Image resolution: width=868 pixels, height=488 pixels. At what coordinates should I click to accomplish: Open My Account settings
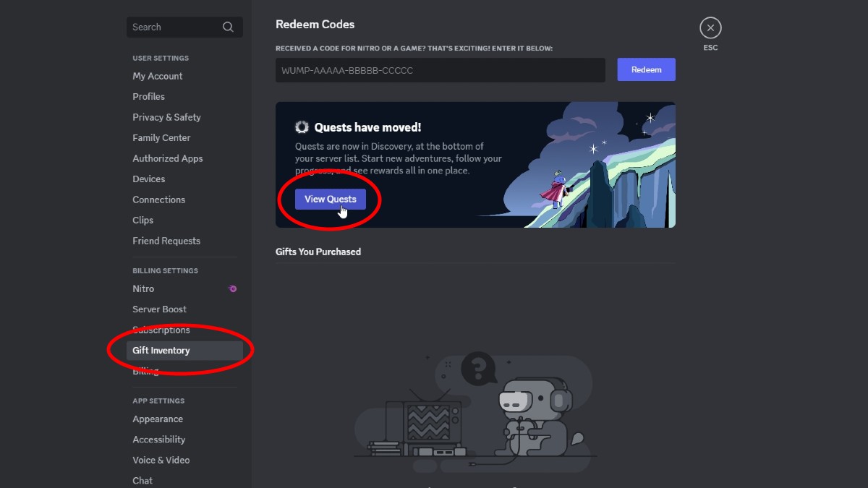pos(158,76)
